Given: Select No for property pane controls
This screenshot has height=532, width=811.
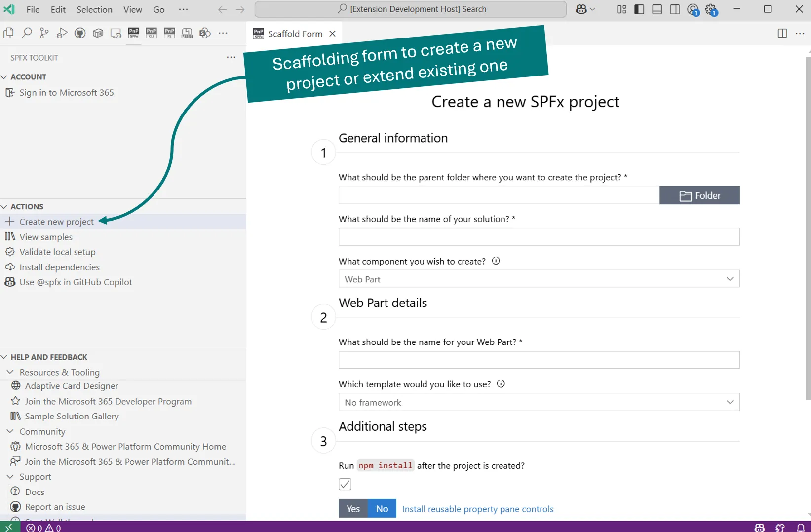Looking at the screenshot, I should 382,509.
